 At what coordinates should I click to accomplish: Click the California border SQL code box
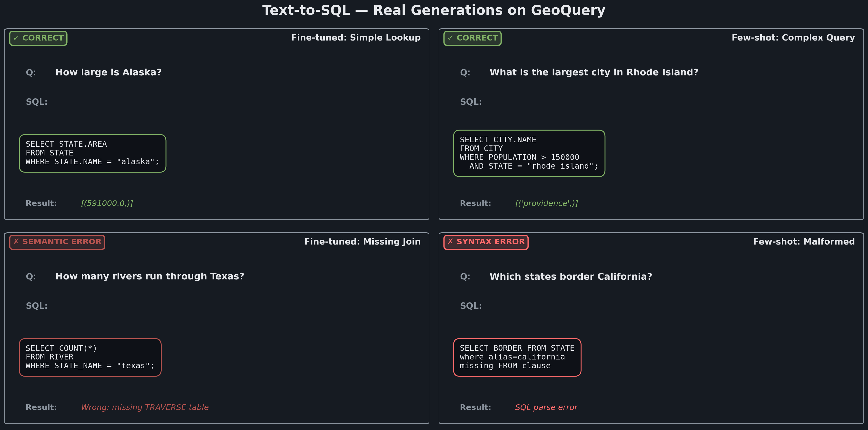click(517, 357)
